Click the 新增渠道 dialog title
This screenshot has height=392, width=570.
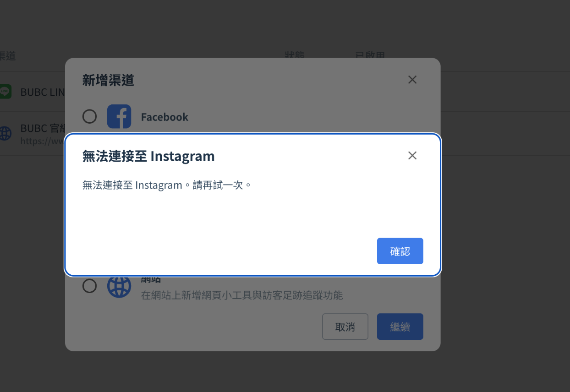pos(108,80)
